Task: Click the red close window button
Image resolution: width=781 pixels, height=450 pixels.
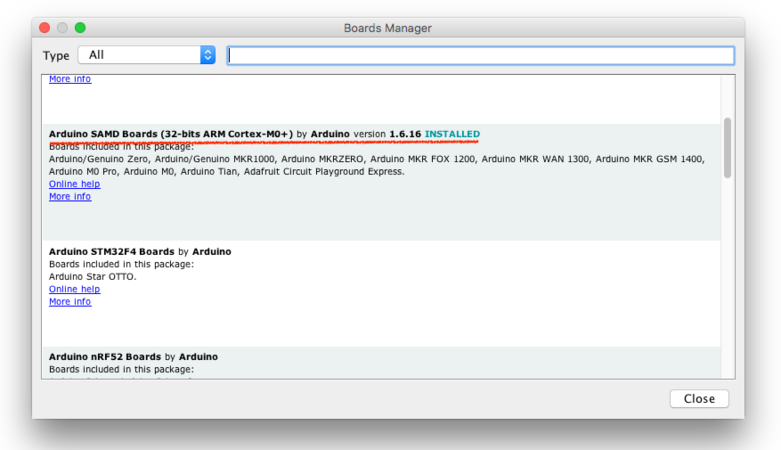Action: click(44, 27)
